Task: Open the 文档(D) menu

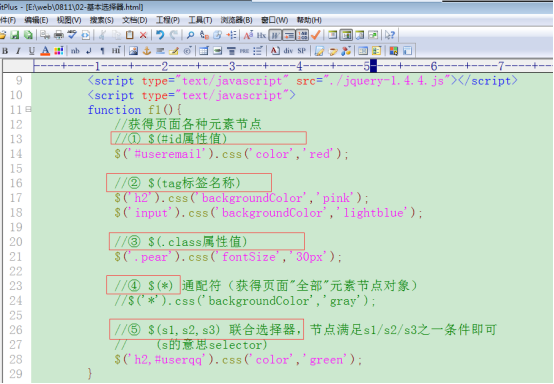Action: [x=135, y=20]
